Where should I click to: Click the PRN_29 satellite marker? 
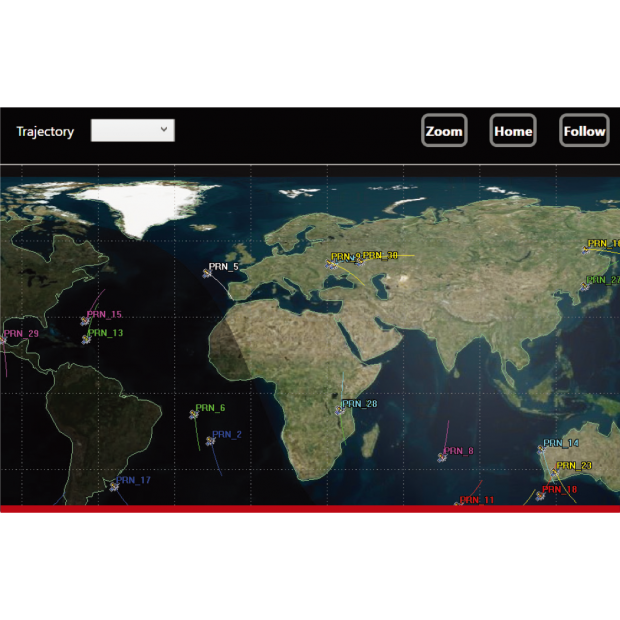tap(2, 341)
